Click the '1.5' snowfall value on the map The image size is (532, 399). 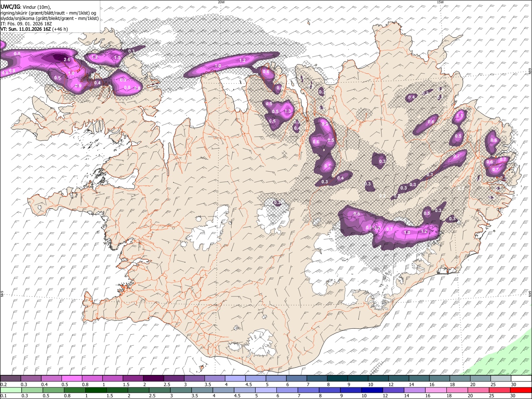117,58
